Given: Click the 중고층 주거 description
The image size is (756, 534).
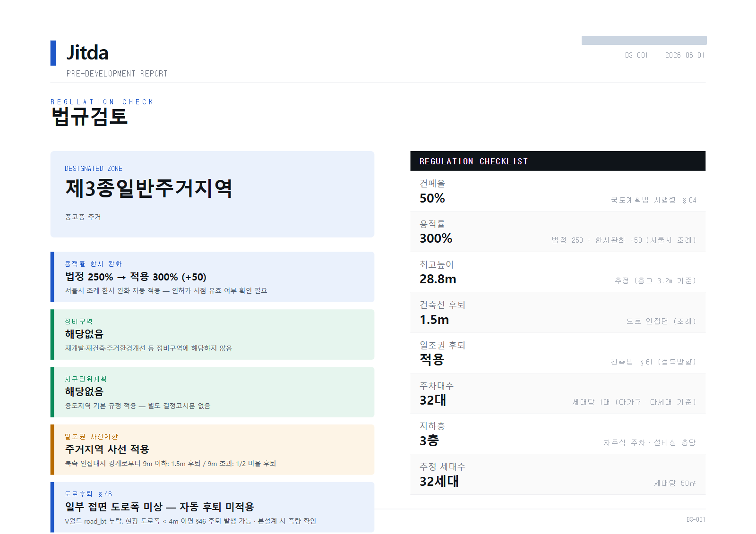Looking at the screenshot, I should tap(83, 217).
